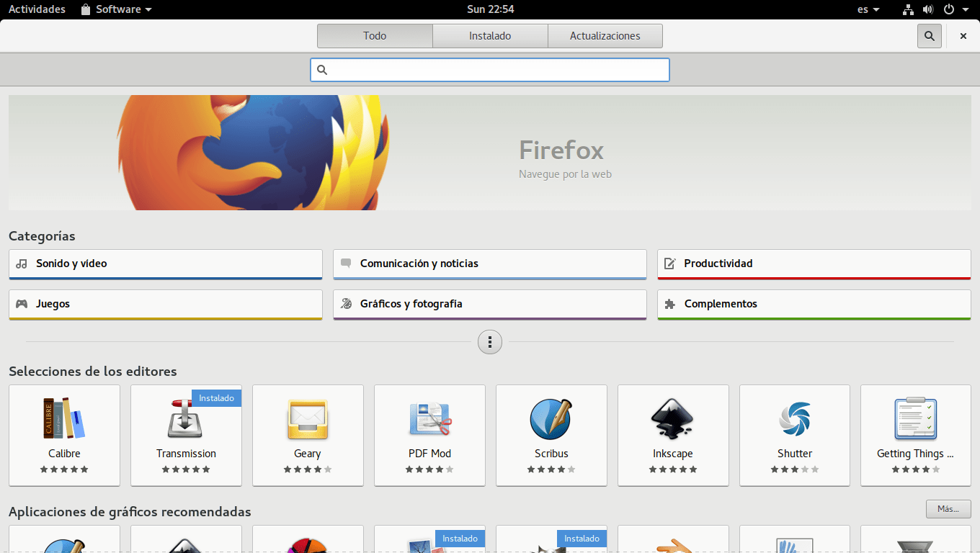Click the Aplicaciones de gráficos recomendadas heading

(130, 512)
